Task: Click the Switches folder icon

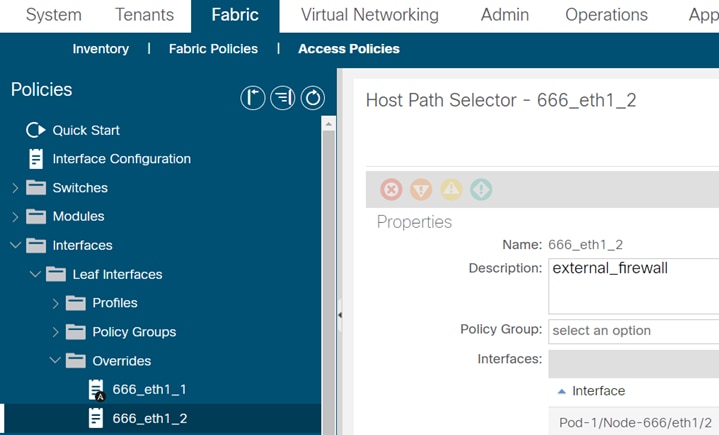Action: 36,187
